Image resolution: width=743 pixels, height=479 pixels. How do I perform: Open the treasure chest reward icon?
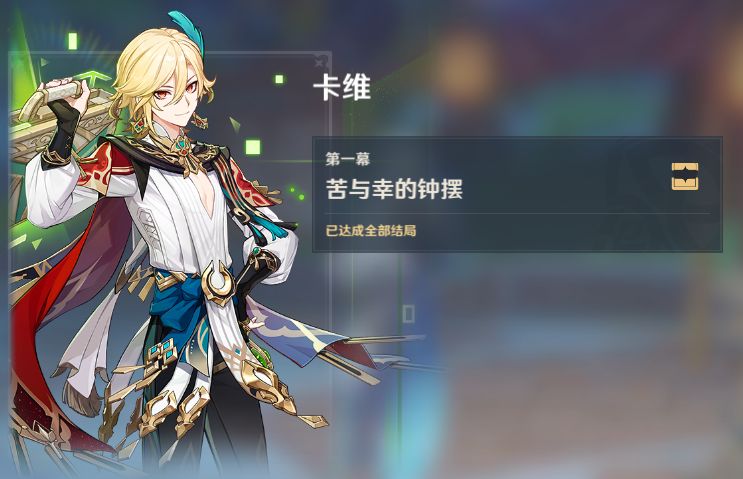(x=685, y=176)
